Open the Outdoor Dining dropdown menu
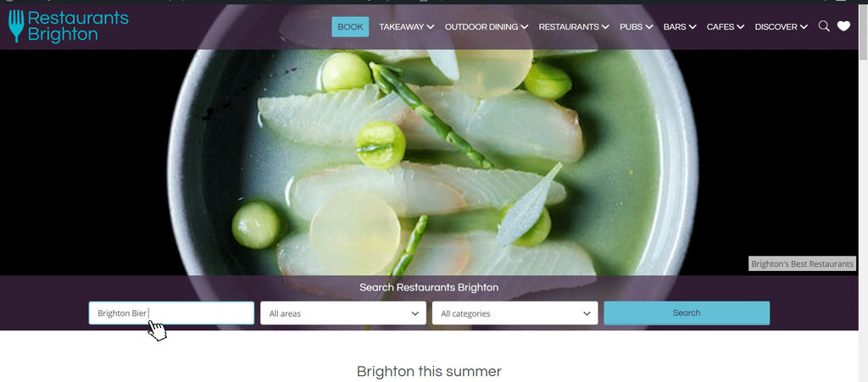This screenshot has height=382, width=868. click(486, 27)
